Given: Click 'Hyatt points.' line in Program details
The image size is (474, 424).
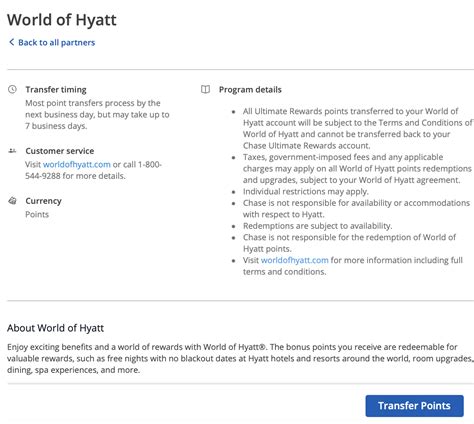Looking at the screenshot, I should point(267,249).
